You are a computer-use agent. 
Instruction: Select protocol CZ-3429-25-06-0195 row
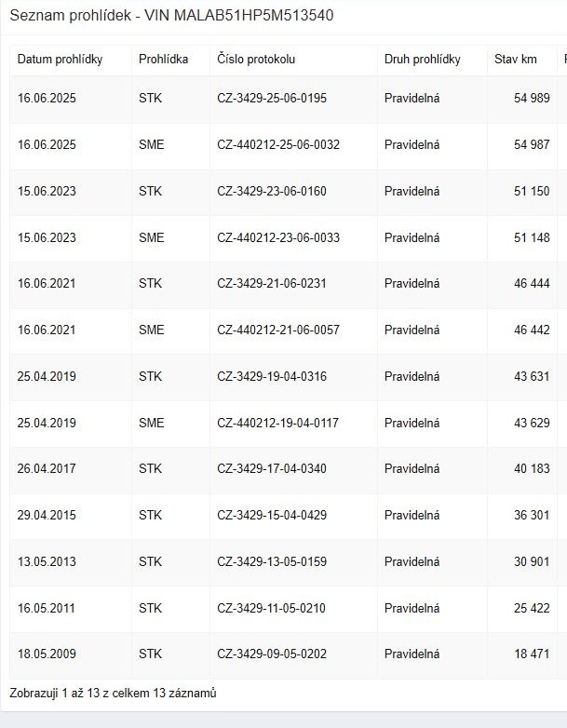272,99
